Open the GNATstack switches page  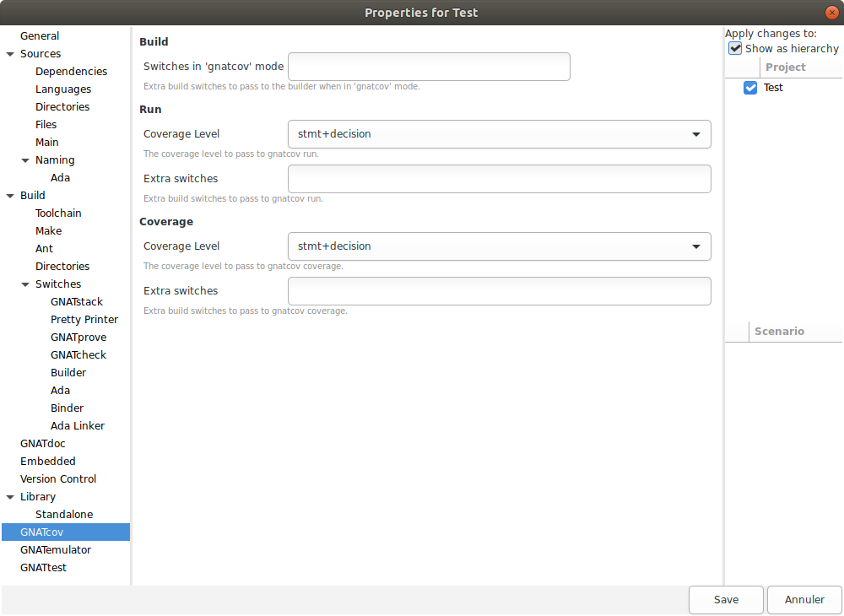[77, 302]
